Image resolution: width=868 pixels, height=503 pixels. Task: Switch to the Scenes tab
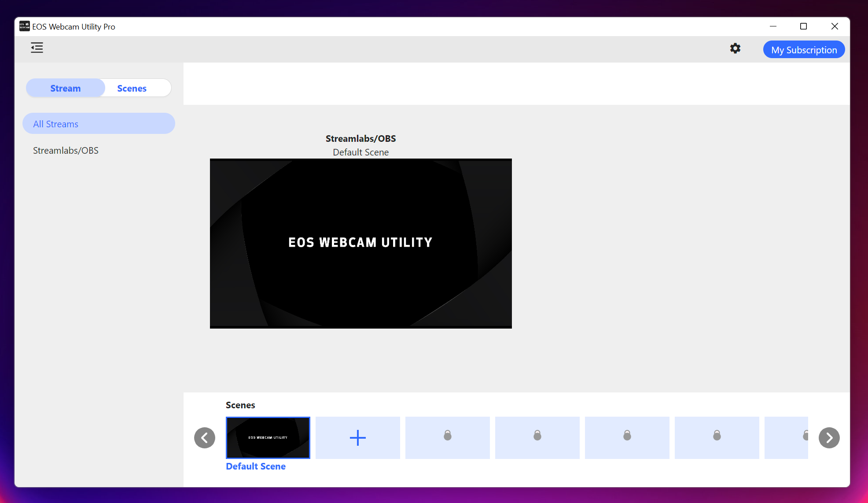pyautogui.click(x=131, y=88)
